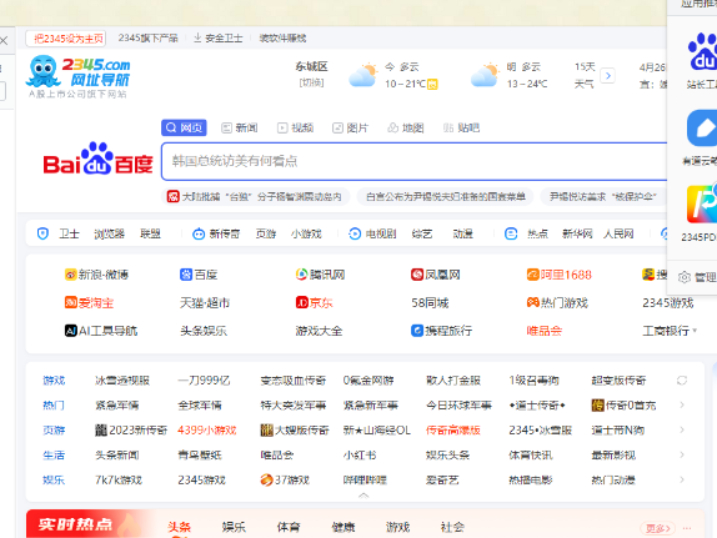Switch city via 切换 under 东城区
The image size is (717, 538).
311,83
